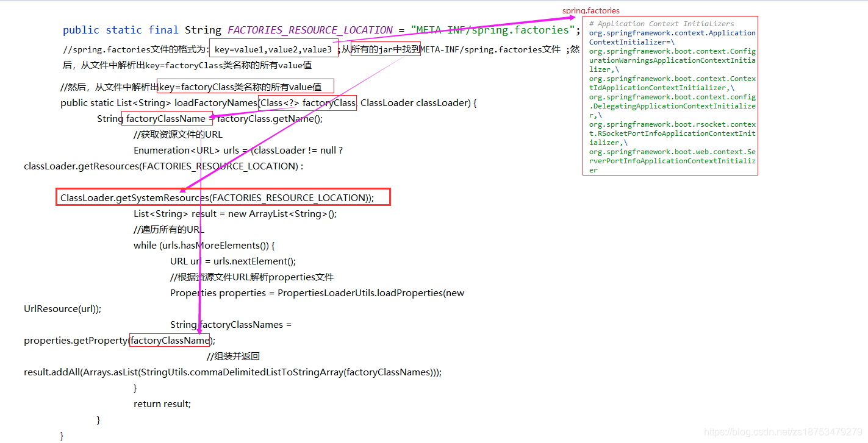Click the "while (urls.hasMoreElements())" line
This screenshot has width=868, height=443.
coord(204,245)
